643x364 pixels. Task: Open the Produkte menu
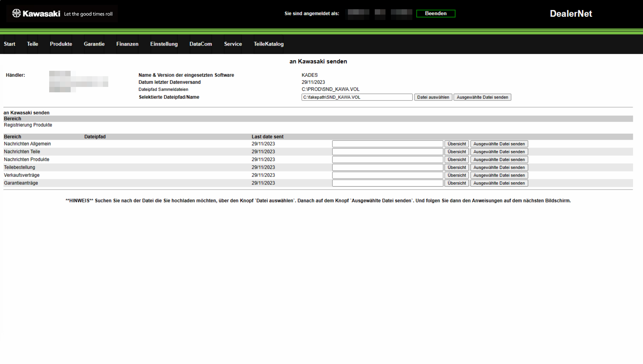[x=61, y=44]
